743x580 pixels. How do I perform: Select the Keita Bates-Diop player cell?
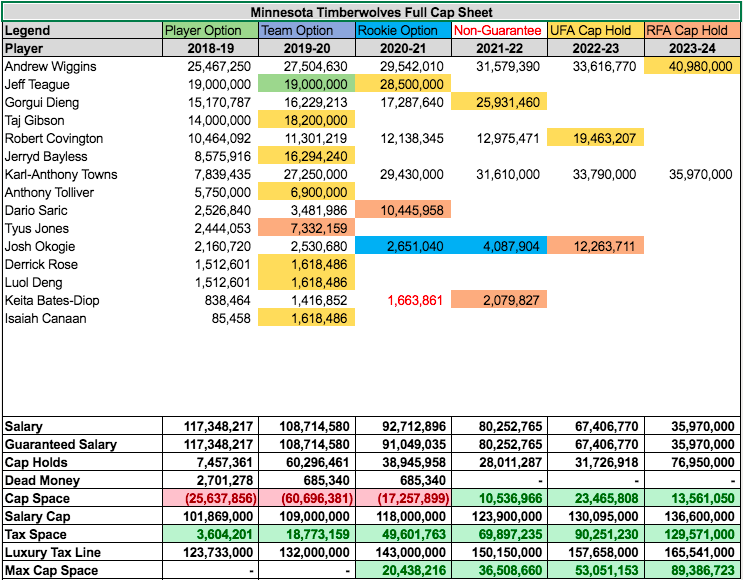(82, 300)
